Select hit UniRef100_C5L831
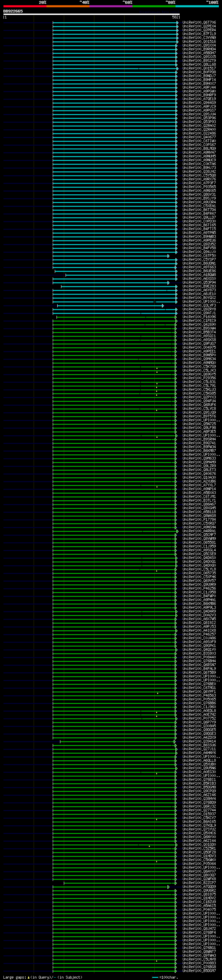 pos(199,382)
